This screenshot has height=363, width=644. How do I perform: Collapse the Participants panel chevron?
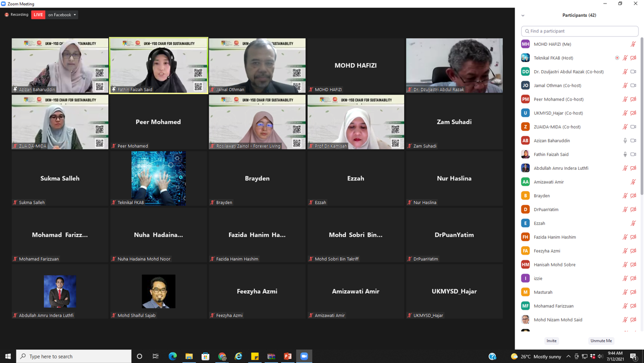pyautogui.click(x=523, y=16)
